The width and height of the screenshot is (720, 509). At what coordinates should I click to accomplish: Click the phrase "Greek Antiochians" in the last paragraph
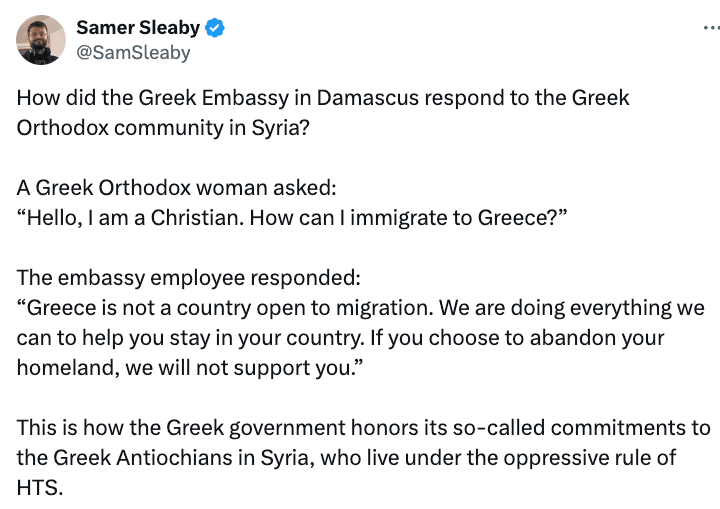click(x=119, y=457)
